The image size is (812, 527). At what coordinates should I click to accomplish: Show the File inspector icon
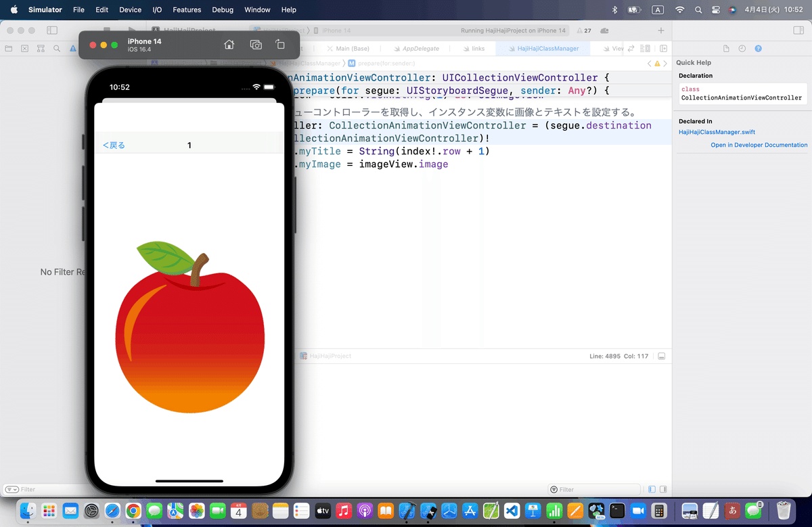(726, 49)
